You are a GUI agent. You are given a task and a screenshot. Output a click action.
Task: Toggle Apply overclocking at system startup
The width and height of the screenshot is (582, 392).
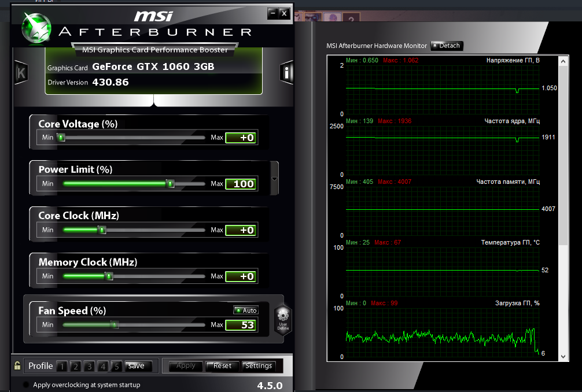[x=25, y=384]
